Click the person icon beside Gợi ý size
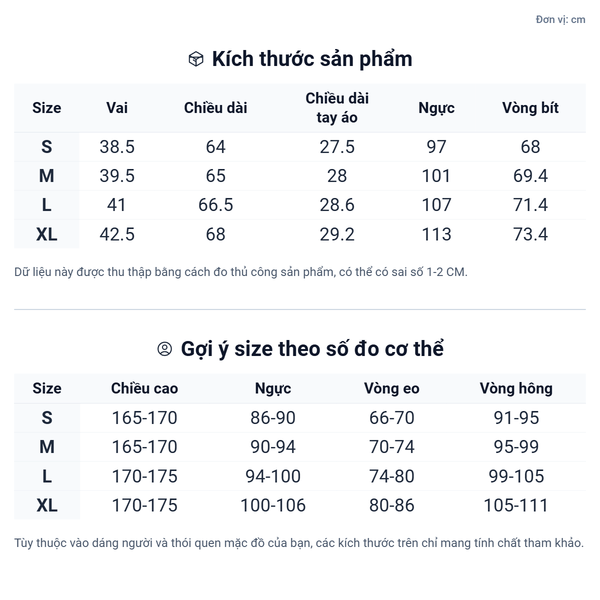 click(165, 349)
